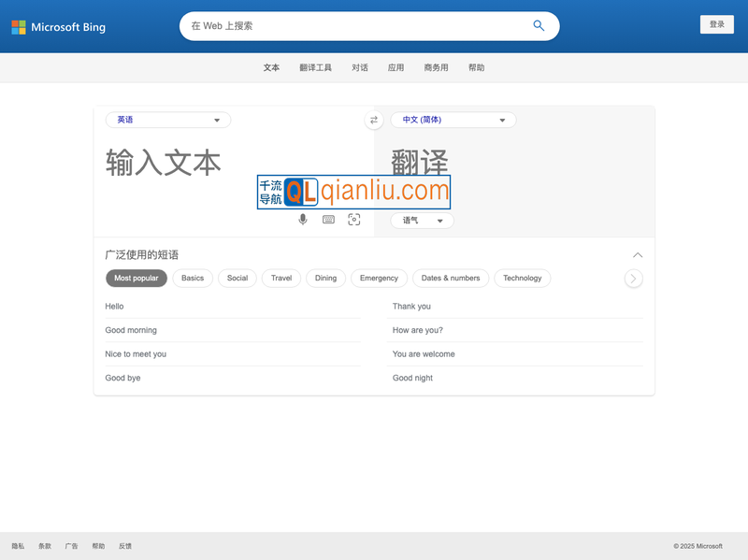Image resolution: width=748 pixels, height=560 pixels.
Task: Click the Bing web search box
Action: point(355,26)
